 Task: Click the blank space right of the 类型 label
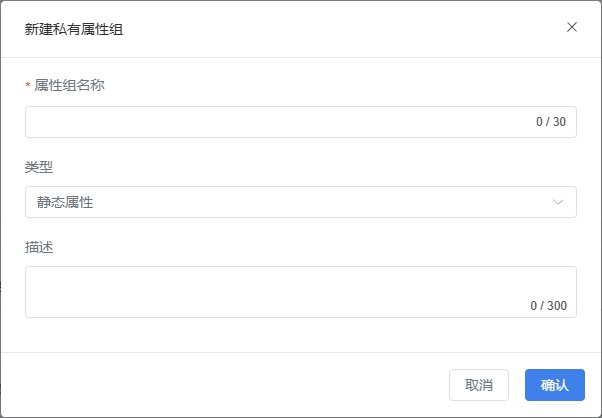(x=300, y=167)
